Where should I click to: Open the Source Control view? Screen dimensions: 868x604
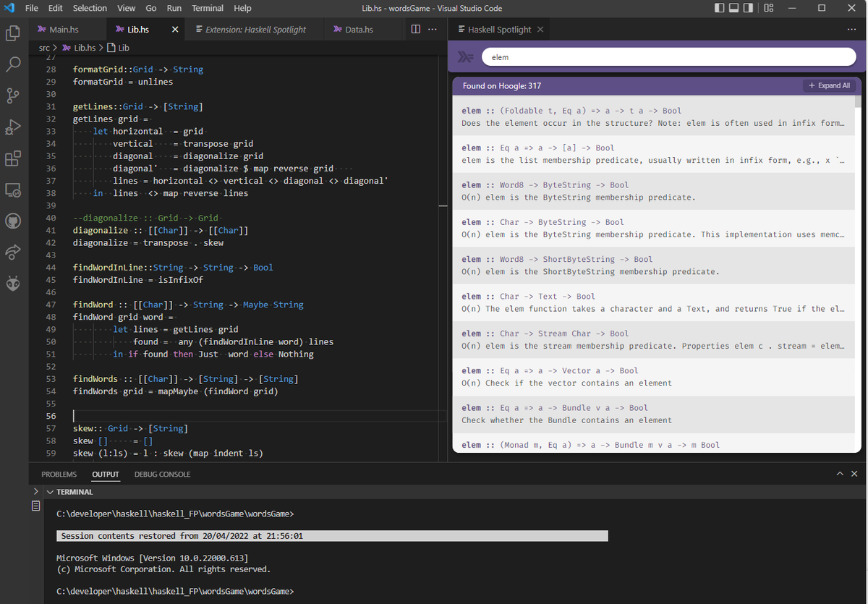click(13, 95)
